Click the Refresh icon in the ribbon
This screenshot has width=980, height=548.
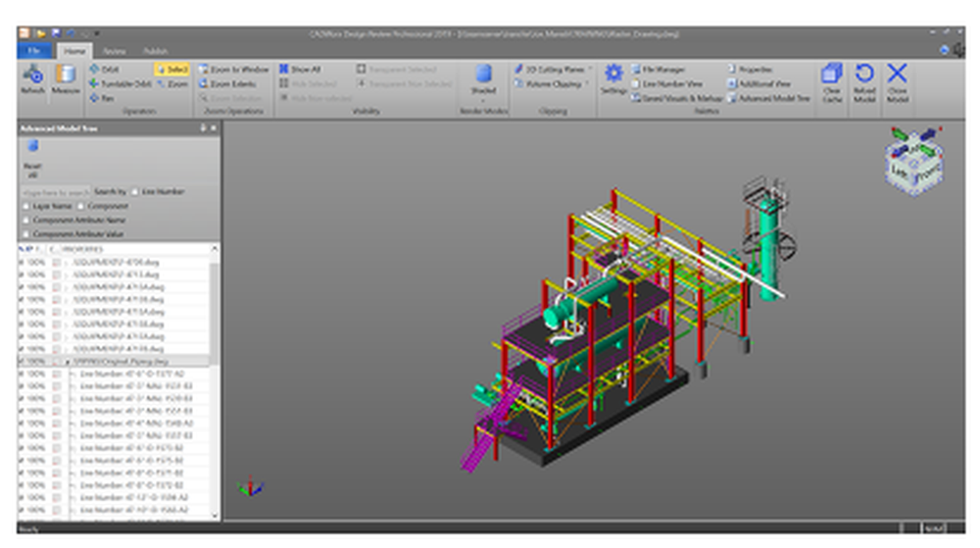click(x=32, y=75)
